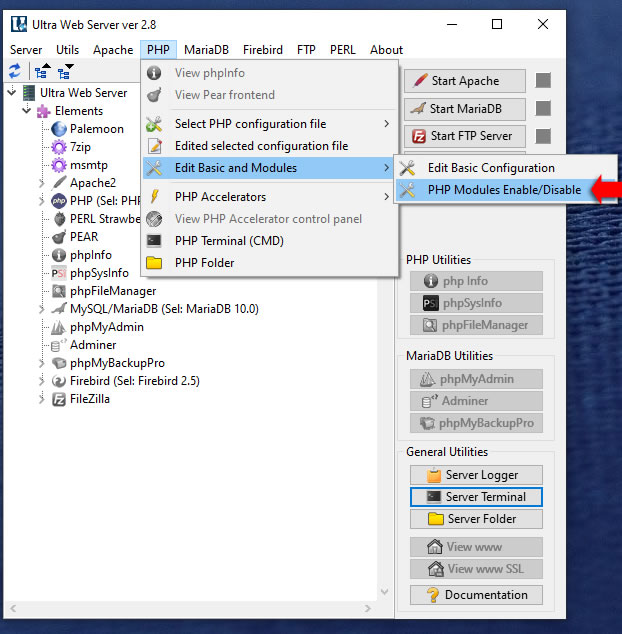Expand the phpMyBackupPro tree node

41,363
